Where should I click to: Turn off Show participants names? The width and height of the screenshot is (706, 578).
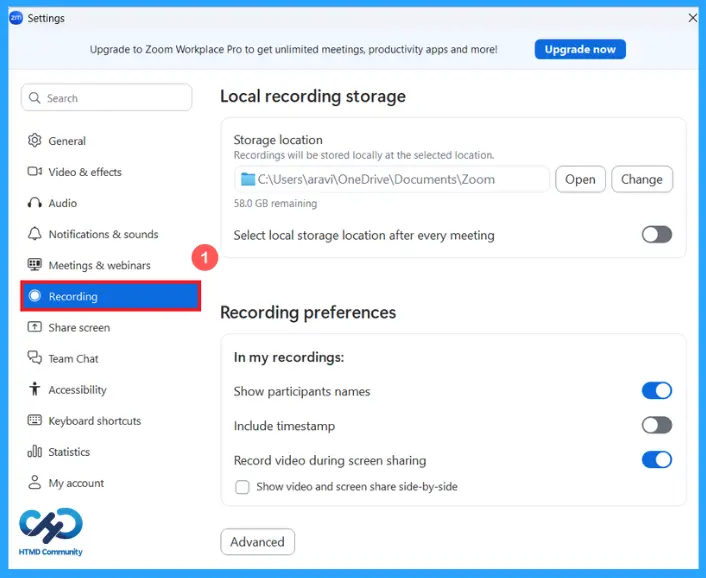pyautogui.click(x=656, y=390)
